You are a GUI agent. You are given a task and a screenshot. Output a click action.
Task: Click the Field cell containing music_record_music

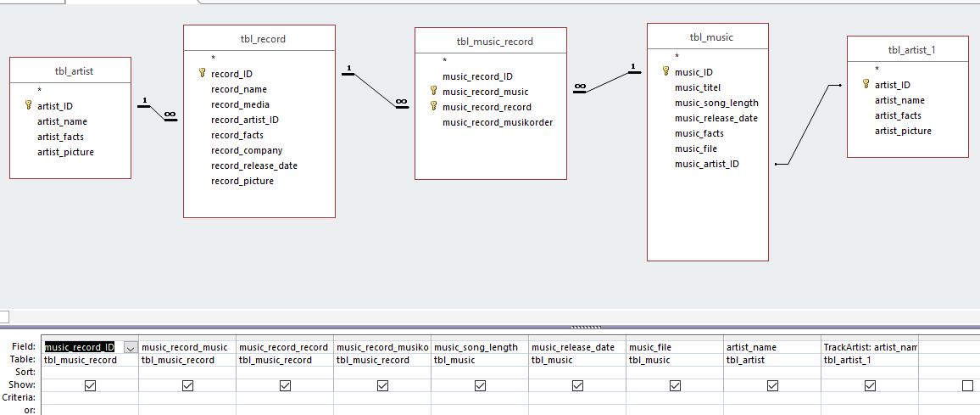point(187,347)
